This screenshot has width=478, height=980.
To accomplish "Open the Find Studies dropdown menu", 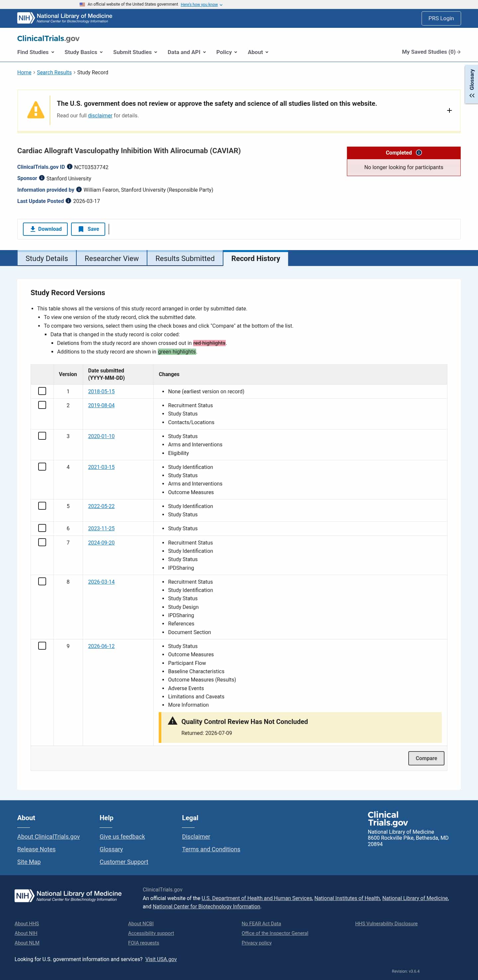I will [36, 52].
